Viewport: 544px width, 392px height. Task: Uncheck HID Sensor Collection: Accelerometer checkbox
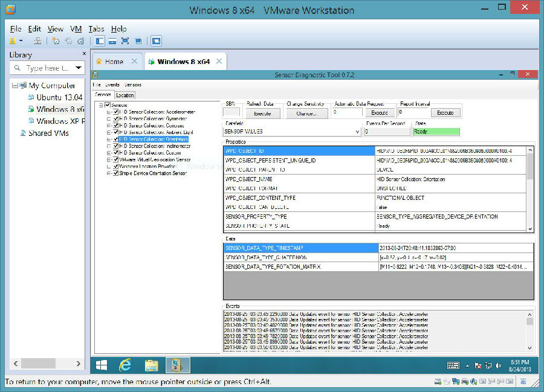pos(116,112)
